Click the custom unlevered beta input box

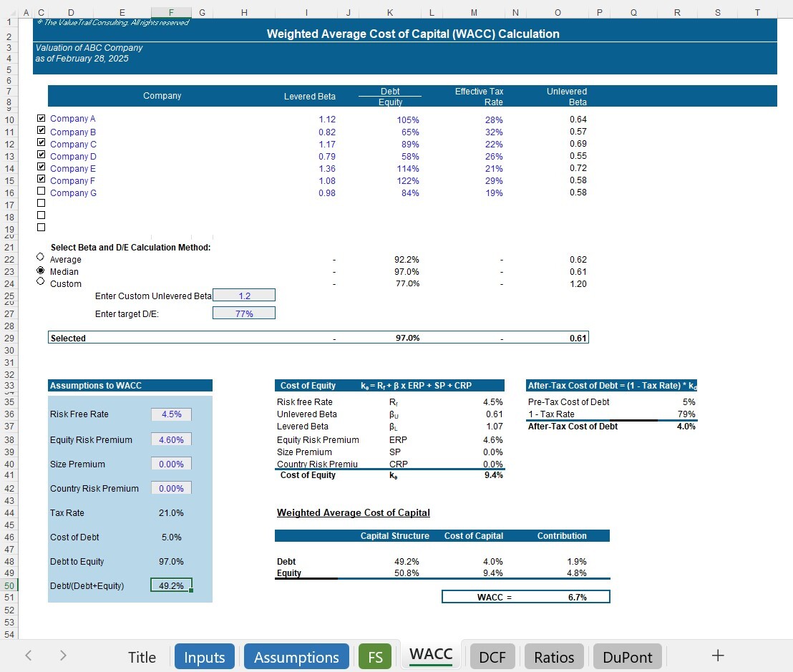click(243, 294)
